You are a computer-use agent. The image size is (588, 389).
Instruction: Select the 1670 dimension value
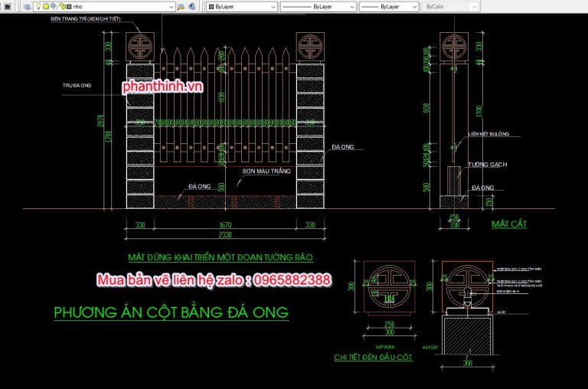coord(225,224)
